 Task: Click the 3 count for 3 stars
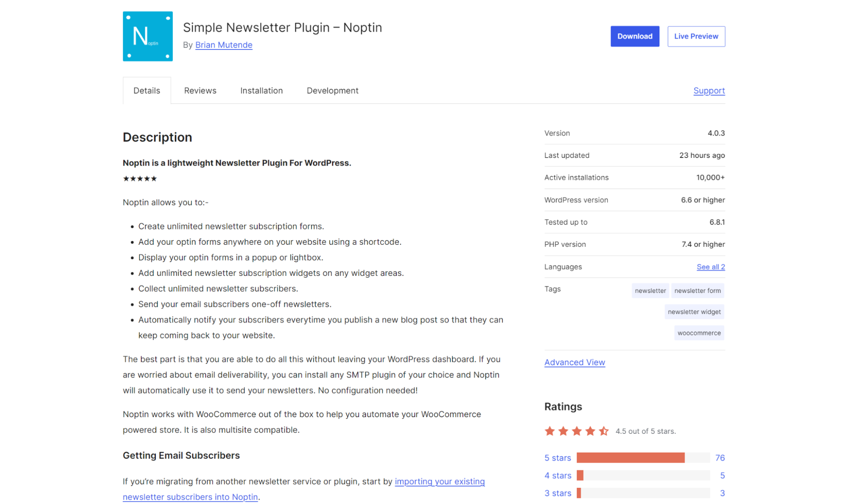[x=722, y=493]
